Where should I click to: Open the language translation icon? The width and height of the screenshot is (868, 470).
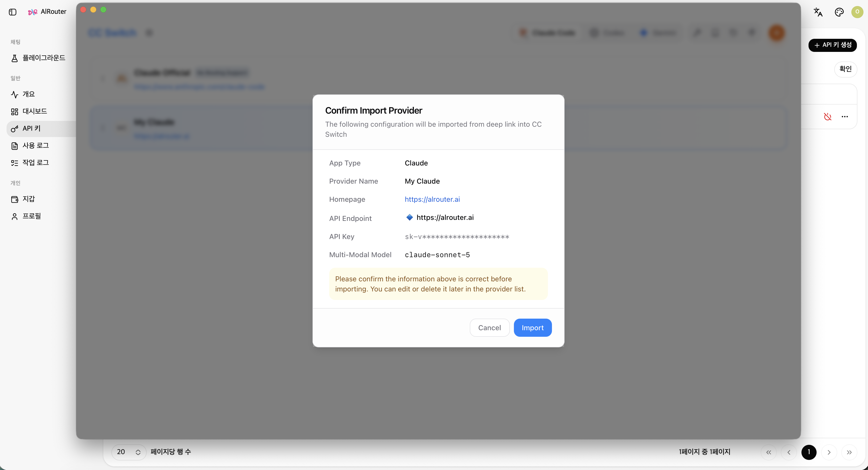pos(818,12)
